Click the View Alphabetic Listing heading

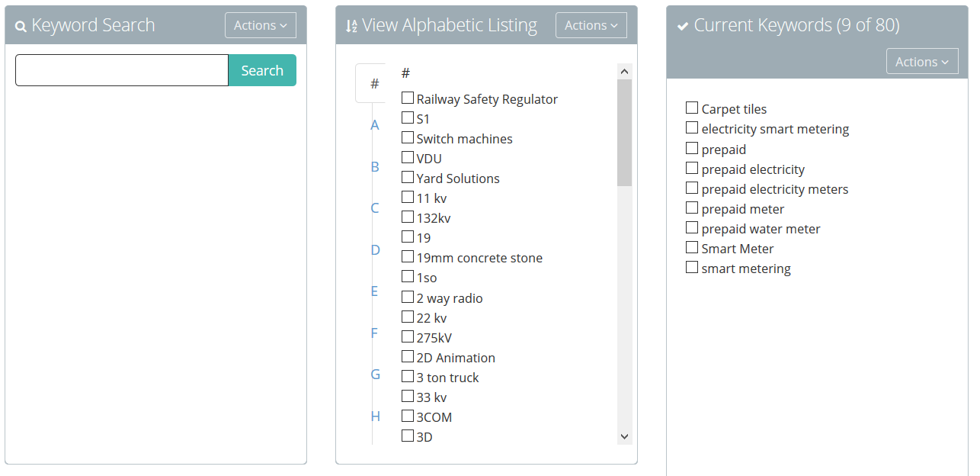click(450, 25)
